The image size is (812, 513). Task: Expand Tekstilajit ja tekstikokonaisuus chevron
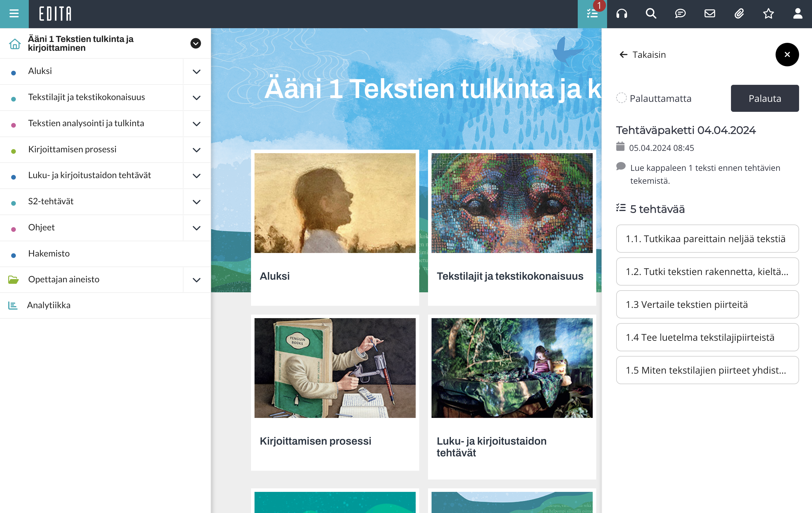pyautogui.click(x=197, y=98)
